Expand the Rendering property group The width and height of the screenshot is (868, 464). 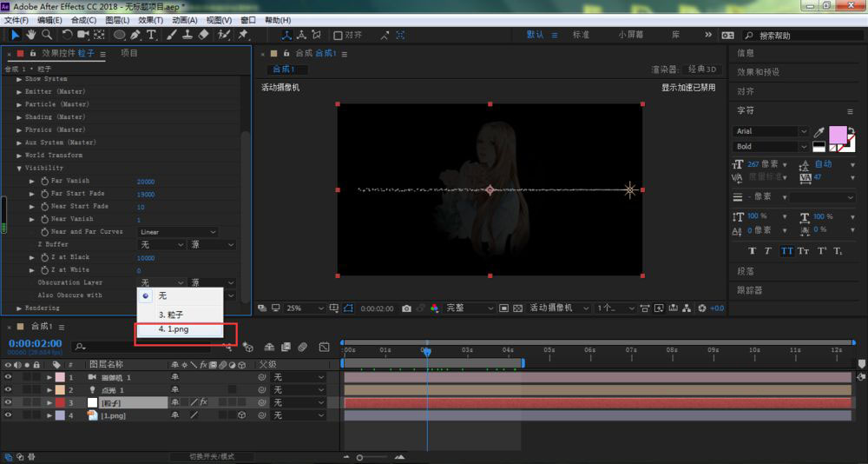tap(19, 308)
